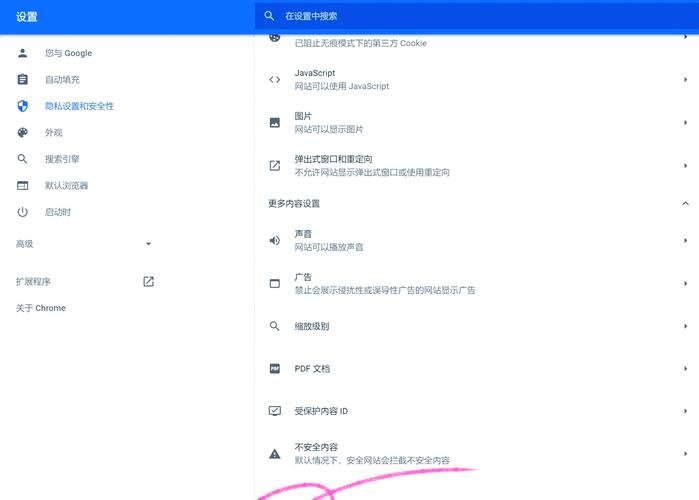Expand 不安全内容 row via right arrow

pos(686,453)
